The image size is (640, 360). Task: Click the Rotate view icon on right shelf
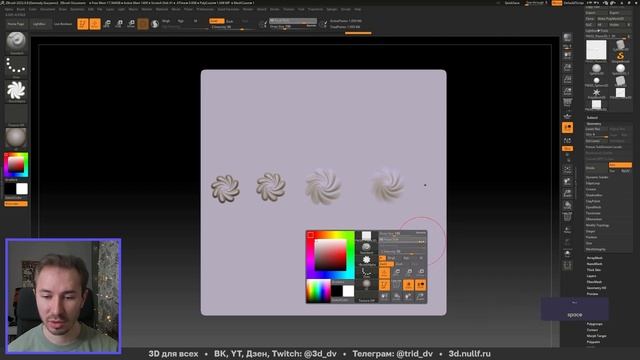tap(567, 205)
